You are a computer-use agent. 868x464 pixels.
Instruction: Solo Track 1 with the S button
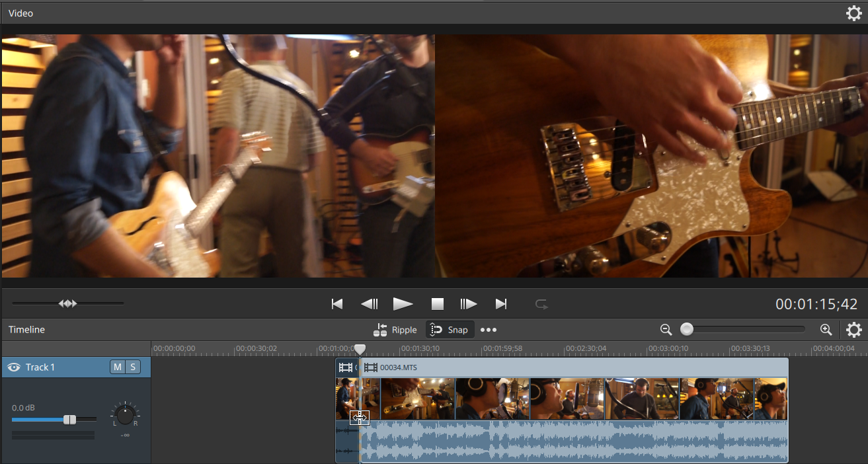click(132, 367)
